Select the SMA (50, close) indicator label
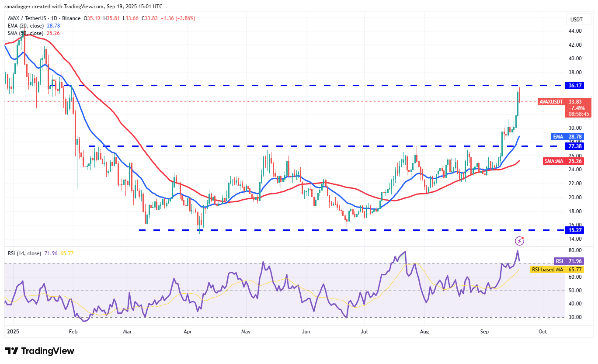The width and height of the screenshot is (598, 364). pos(24,33)
